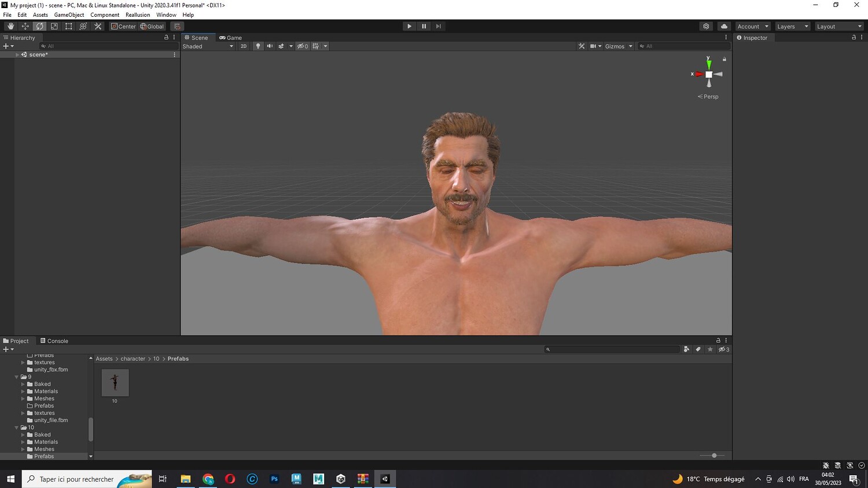Open the Shaded draw mode dropdown
This screenshot has width=868, height=488.
tap(208, 46)
